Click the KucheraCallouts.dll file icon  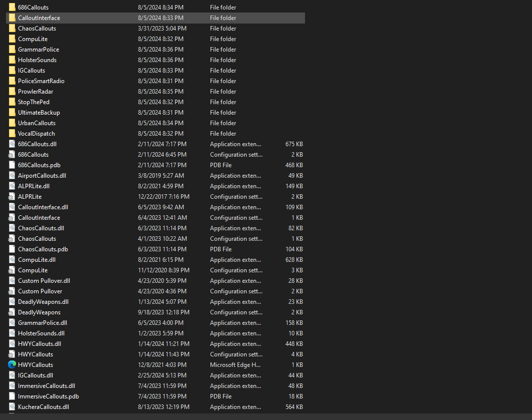12,407
